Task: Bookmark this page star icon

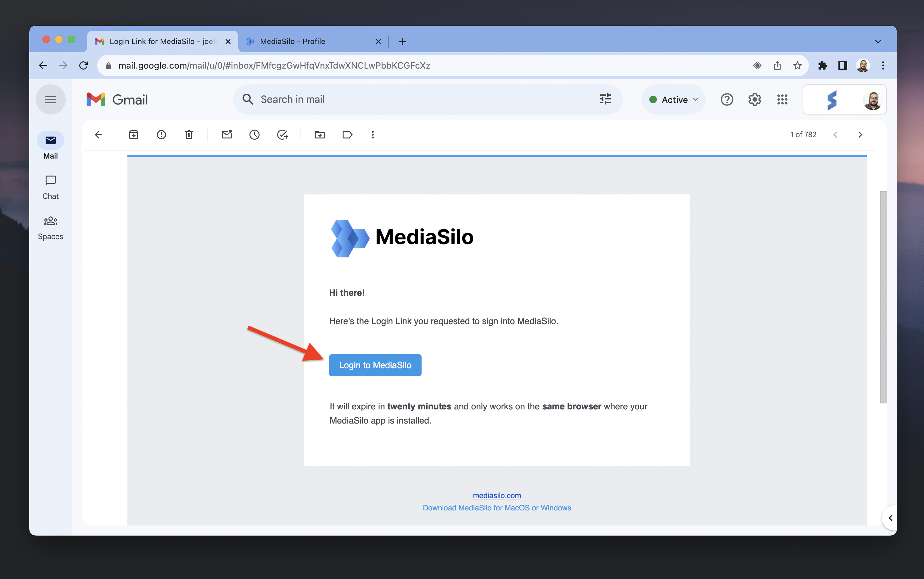Action: tap(797, 65)
